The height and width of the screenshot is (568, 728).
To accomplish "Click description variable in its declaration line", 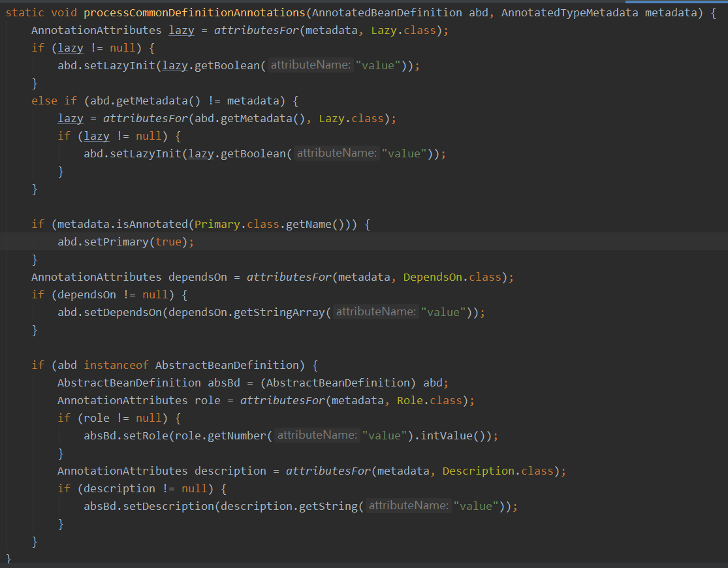I will pyautogui.click(x=230, y=471).
